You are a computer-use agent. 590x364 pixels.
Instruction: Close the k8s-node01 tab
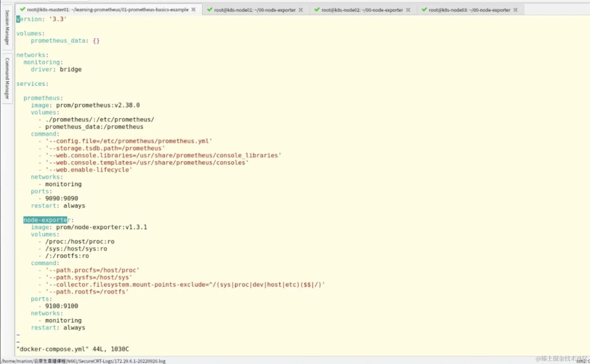[x=301, y=10]
